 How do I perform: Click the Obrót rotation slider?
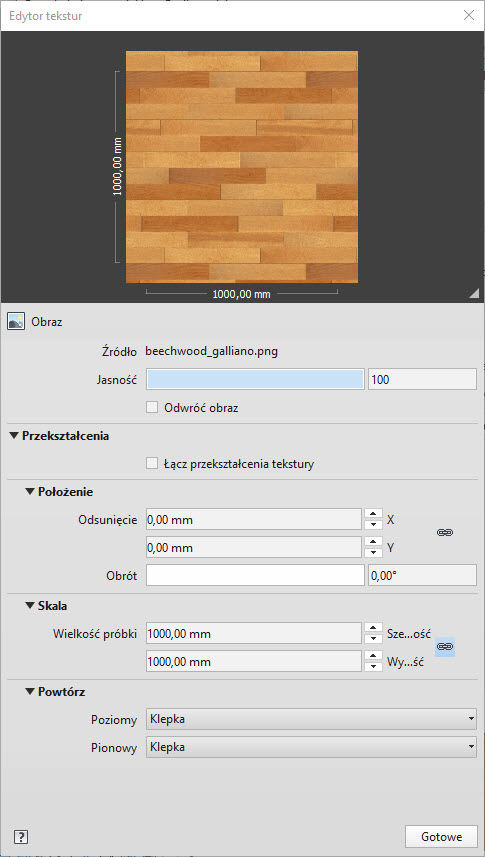(255, 575)
